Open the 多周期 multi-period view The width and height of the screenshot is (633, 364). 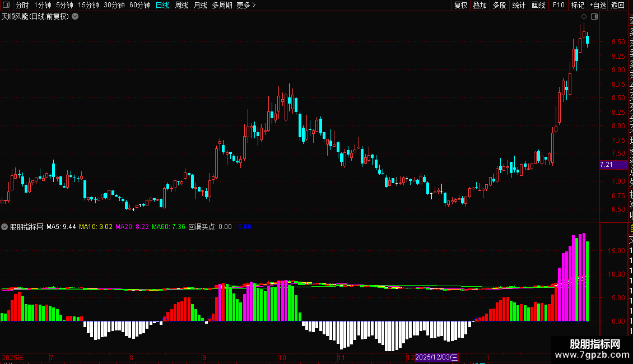pyautogui.click(x=222, y=5)
